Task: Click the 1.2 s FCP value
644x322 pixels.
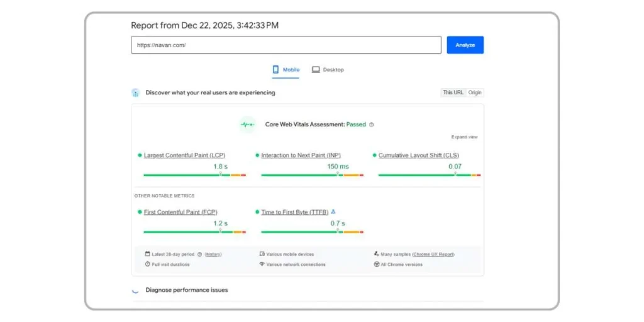Action: click(x=220, y=223)
